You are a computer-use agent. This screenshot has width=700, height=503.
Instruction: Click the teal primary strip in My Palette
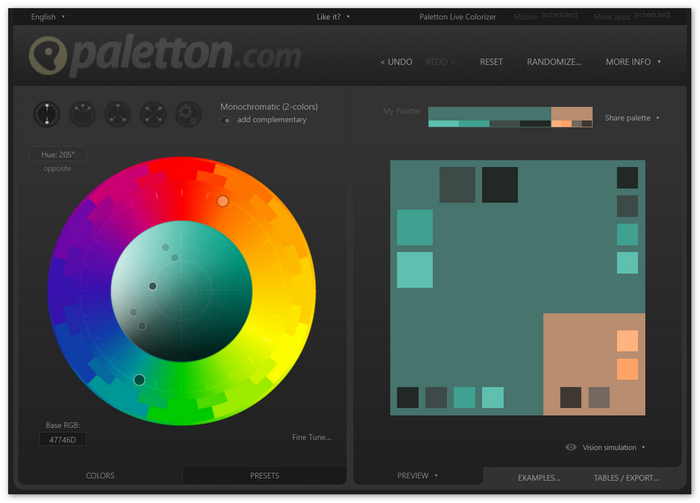click(489, 113)
